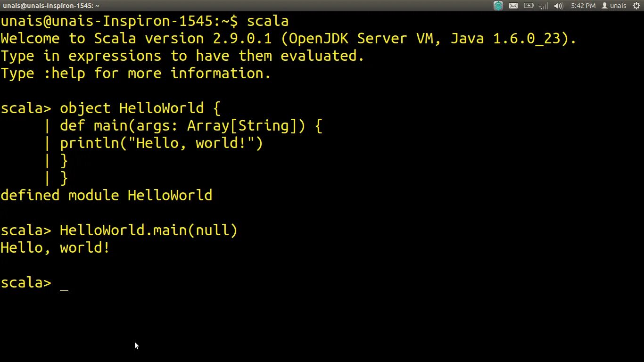Click the user silhouette icon beside unais
The height and width of the screenshot is (362, 644).
point(604,6)
